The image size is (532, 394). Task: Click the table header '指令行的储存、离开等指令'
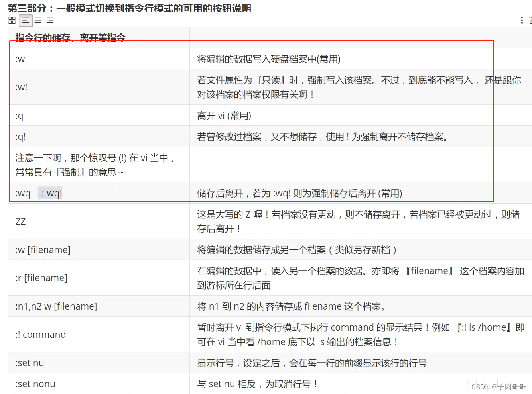point(71,38)
